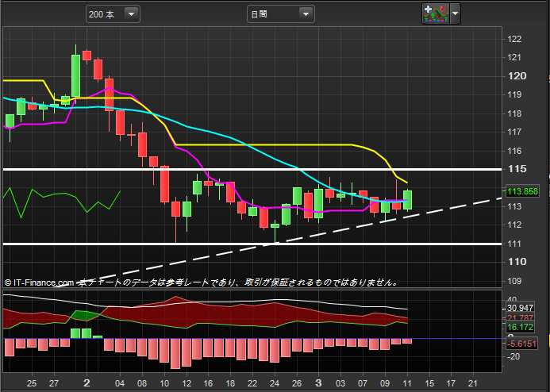Click the 110 price axis label
This screenshot has width=550, height=392.
click(517, 262)
